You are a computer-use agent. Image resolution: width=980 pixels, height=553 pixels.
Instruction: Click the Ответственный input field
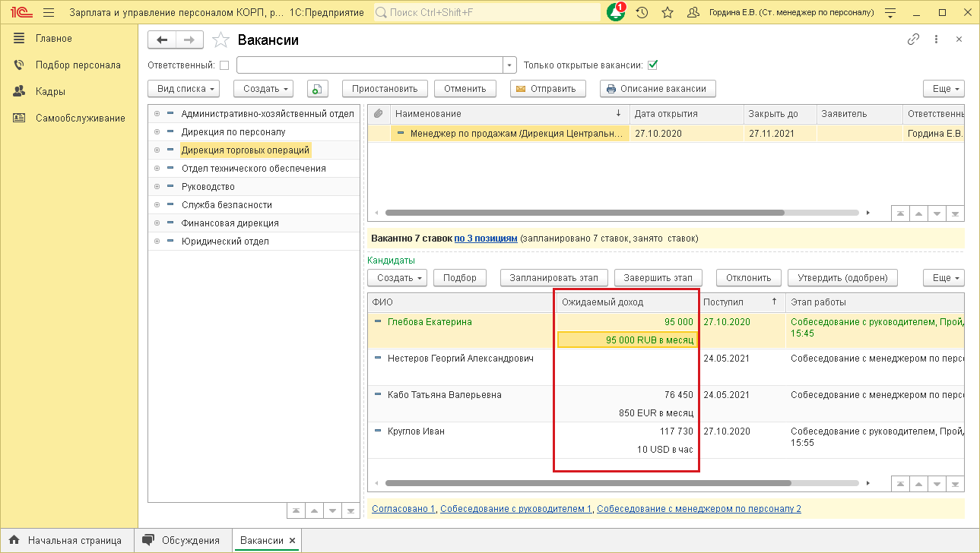(370, 65)
